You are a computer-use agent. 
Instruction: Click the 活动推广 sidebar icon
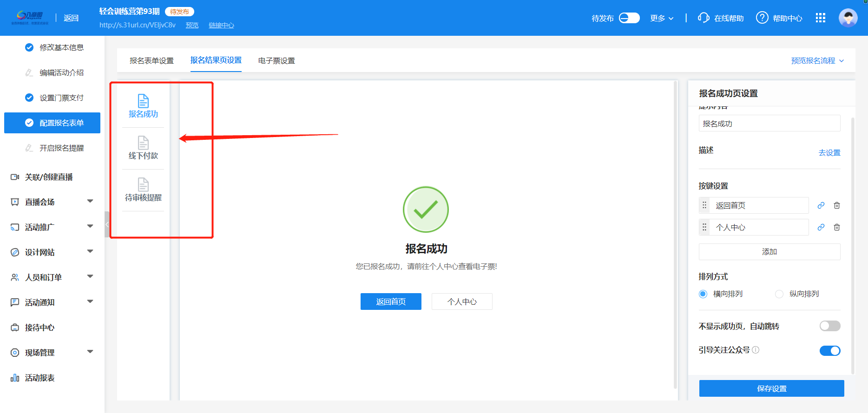pos(15,227)
